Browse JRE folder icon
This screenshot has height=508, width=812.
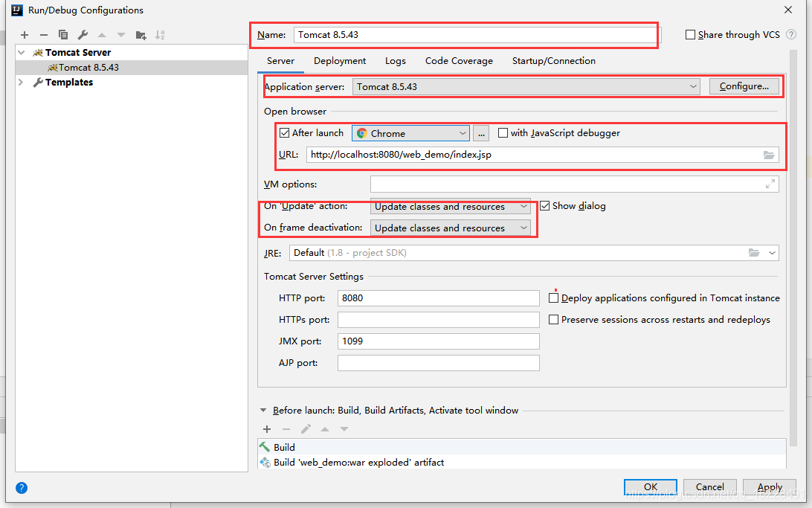(x=754, y=253)
